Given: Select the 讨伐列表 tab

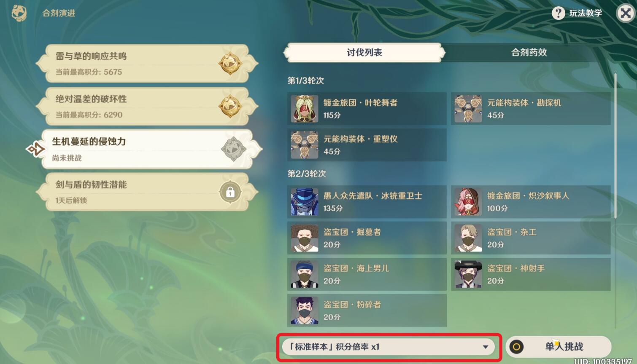Looking at the screenshot, I should [x=364, y=53].
